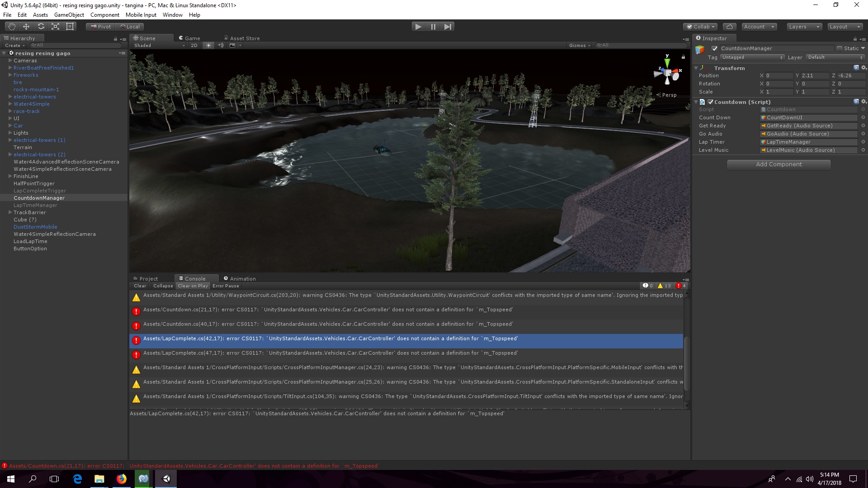Click the Play button

[x=419, y=27]
